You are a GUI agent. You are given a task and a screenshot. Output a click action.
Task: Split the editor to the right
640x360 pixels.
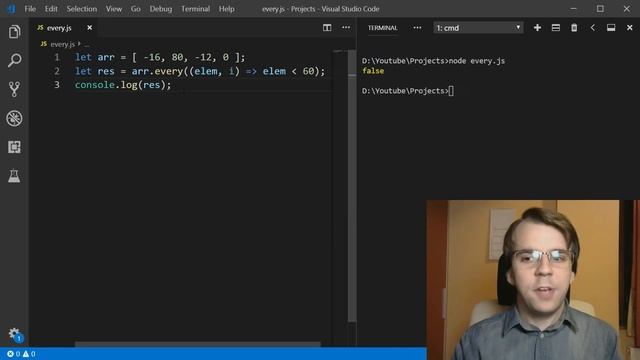point(327,28)
